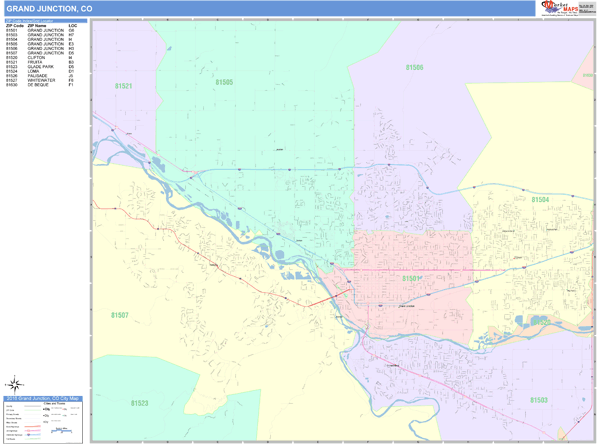Select the DE BEQUE row in the index

[40, 85]
